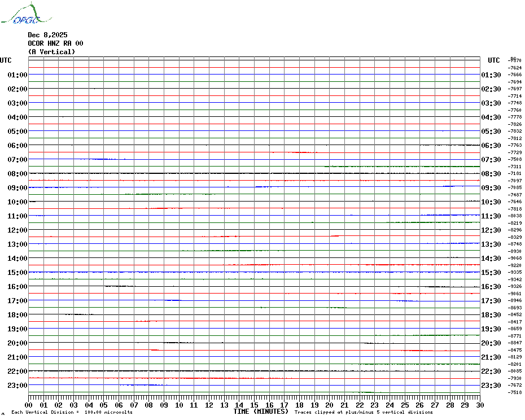Screen dimensions: 525x420
Task: Select the 12:30 label on right axis
Action: coord(491,230)
